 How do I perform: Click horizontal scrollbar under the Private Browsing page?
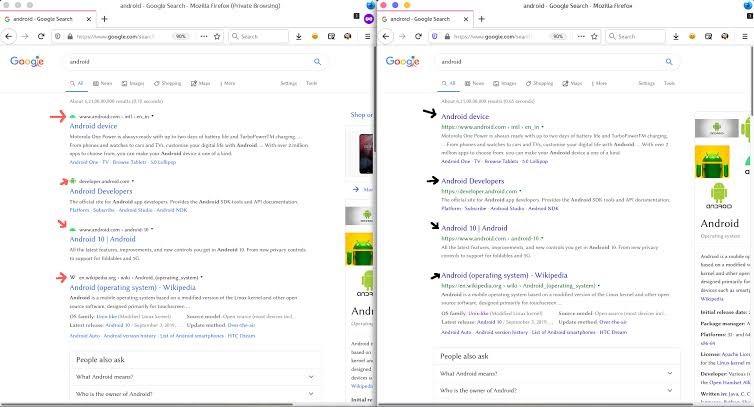click(x=147, y=405)
